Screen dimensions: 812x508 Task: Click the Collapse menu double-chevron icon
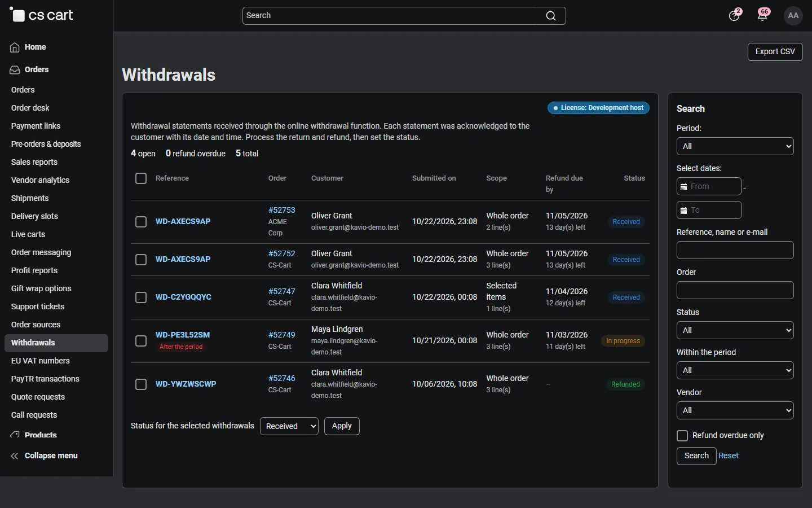click(x=15, y=456)
